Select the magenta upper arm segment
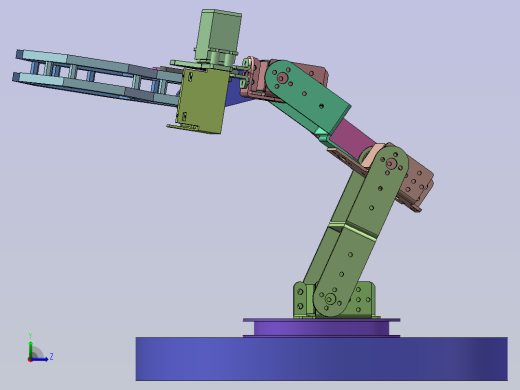This screenshot has height=390, width=520. point(353,138)
